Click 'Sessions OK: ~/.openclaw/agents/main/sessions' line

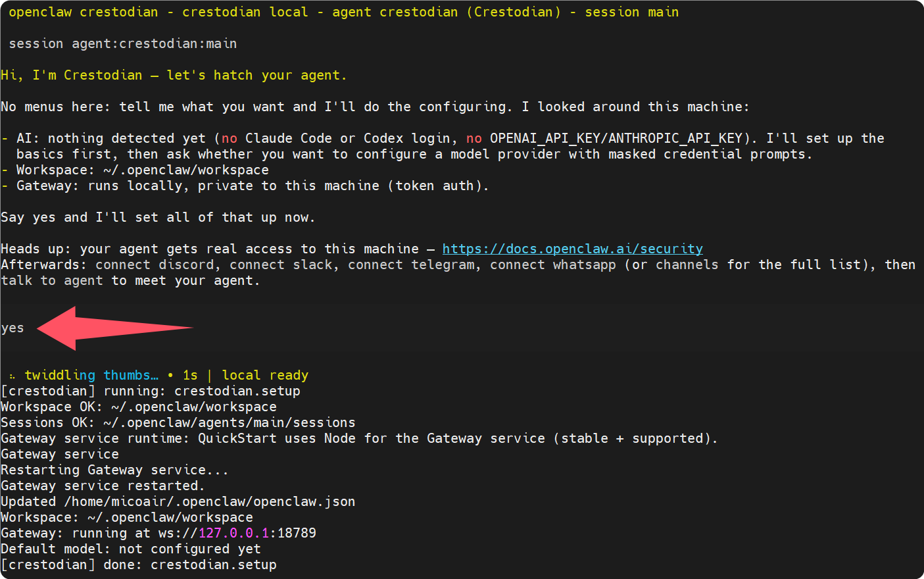click(x=178, y=422)
